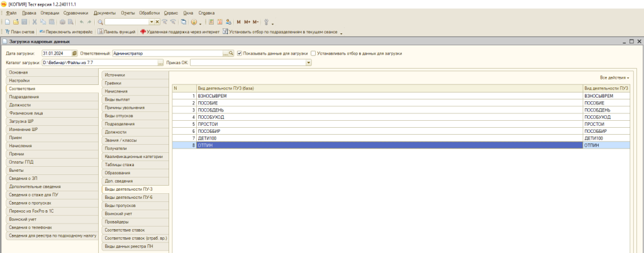Viewport: 644px width, 253px height.
Task: Click the M+ memory button in toolbar
Action: (x=247, y=21)
